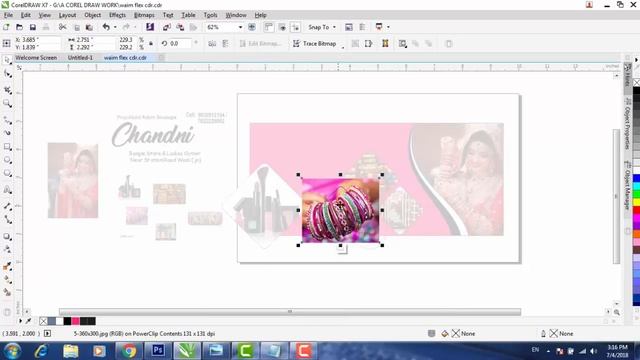Image resolution: width=640 pixels, height=360 pixels.
Task: Open the application launcher dropdown arrow
Action: (388, 27)
